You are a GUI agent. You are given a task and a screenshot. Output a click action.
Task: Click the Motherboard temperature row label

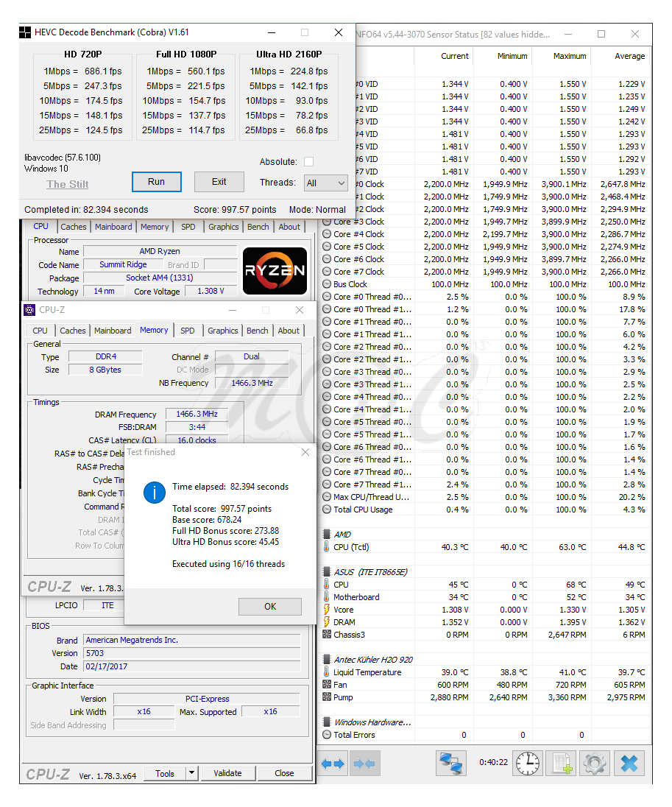[356, 597]
